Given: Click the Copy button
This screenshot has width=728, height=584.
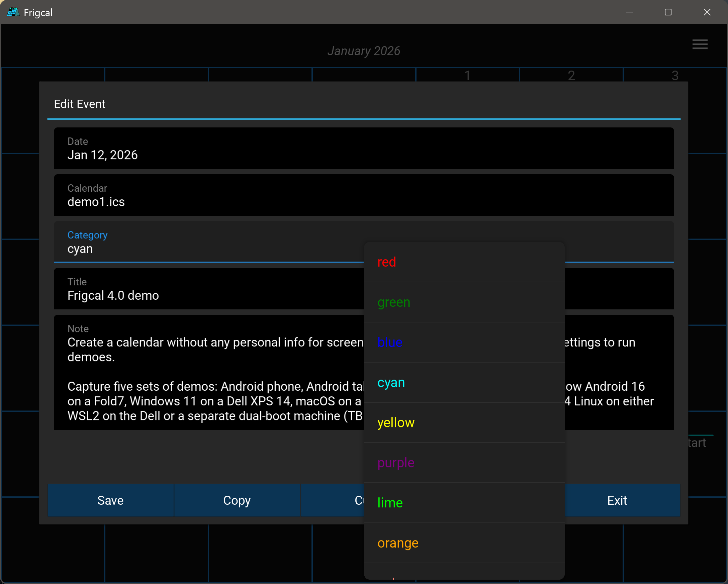Looking at the screenshot, I should (237, 500).
